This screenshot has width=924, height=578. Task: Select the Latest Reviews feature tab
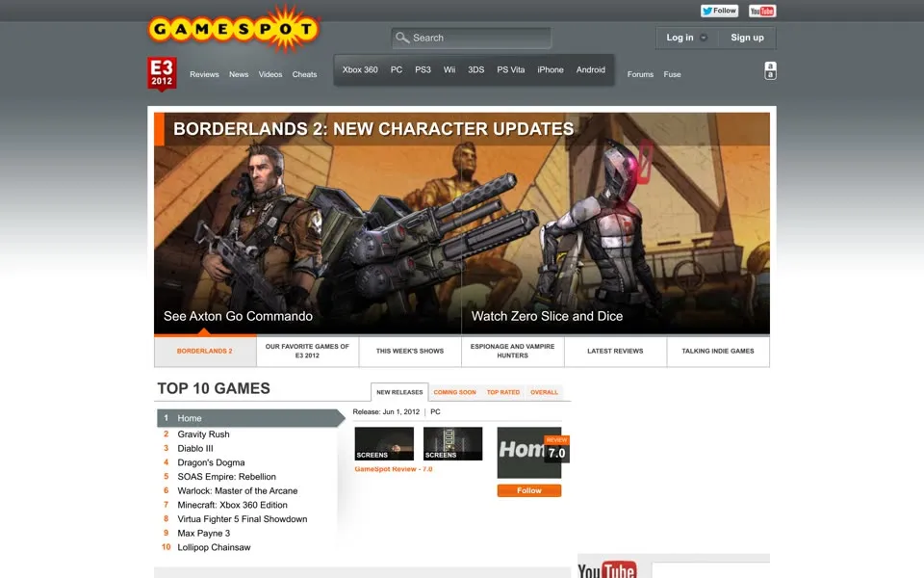point(615,351)
